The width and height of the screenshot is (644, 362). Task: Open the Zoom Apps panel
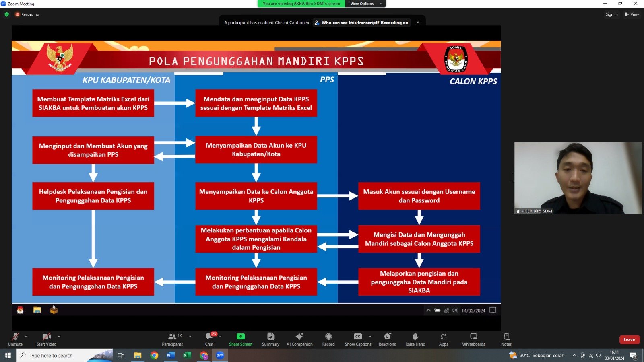click(x=444, y=339)
